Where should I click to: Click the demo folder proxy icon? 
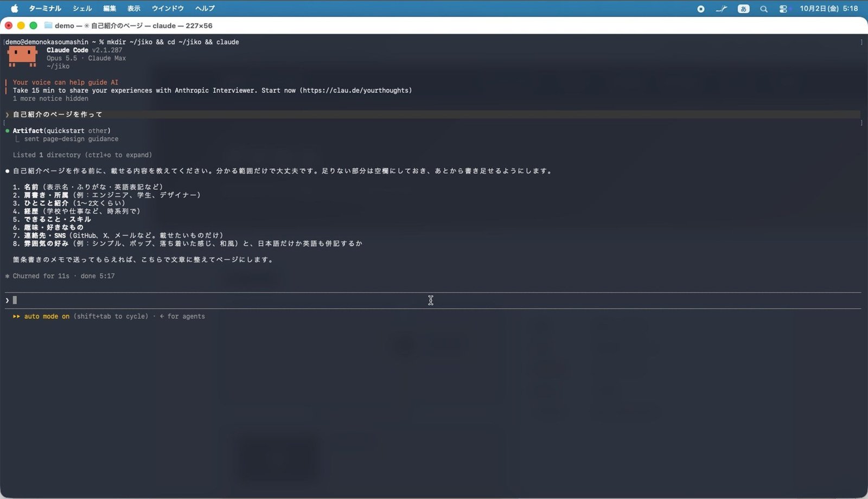click(48, 25)
